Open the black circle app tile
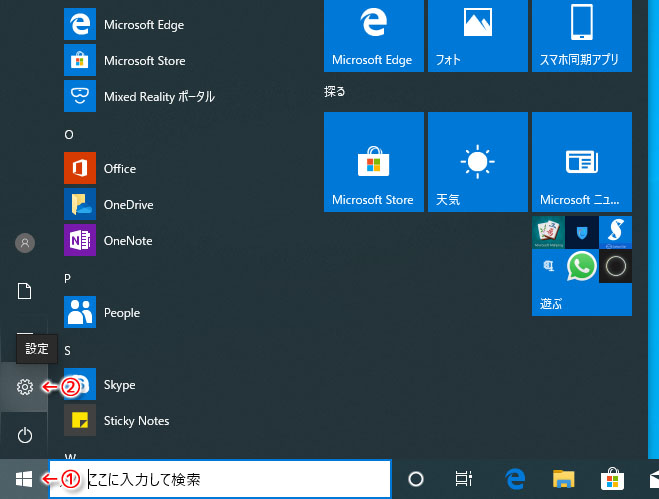 (x=615, y=266)
